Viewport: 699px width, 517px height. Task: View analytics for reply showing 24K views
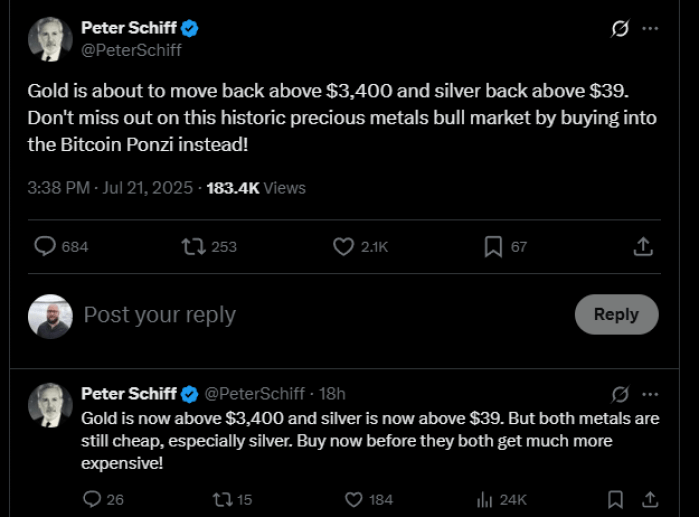[487, 499]
